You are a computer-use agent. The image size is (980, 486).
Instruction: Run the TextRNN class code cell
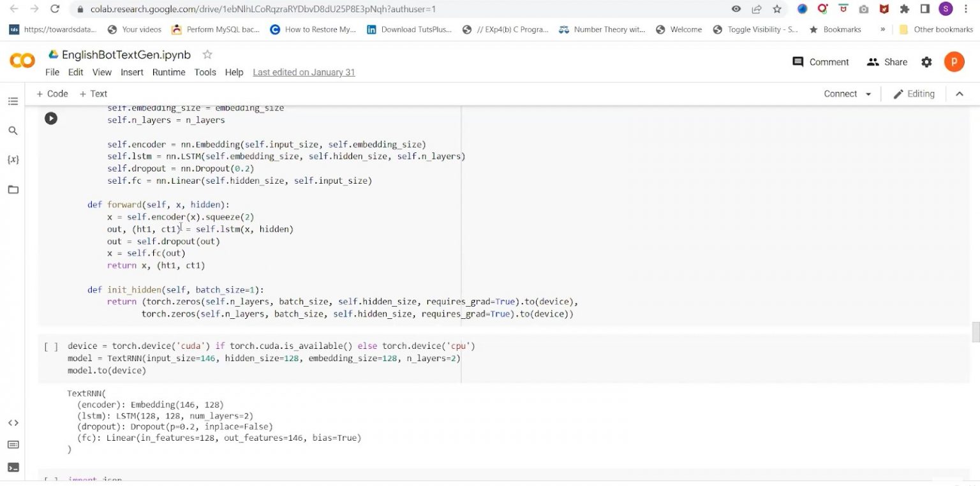point(51,118)
